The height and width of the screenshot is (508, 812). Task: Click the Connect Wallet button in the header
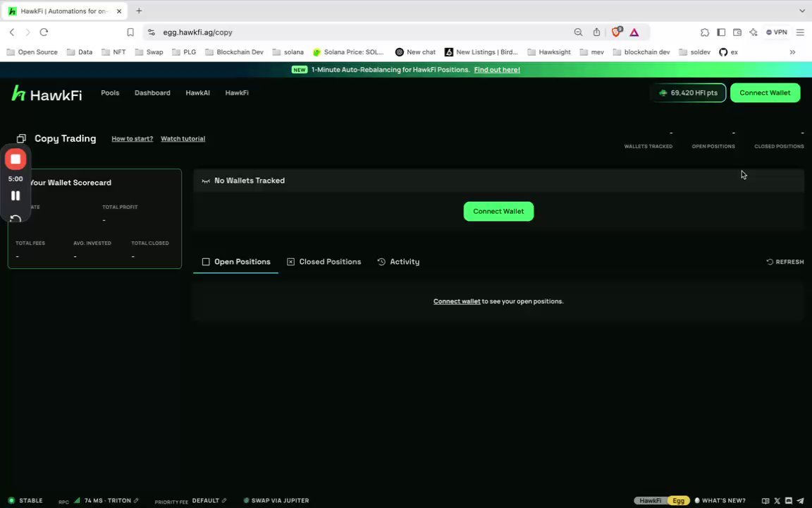(x=765, y=93)
